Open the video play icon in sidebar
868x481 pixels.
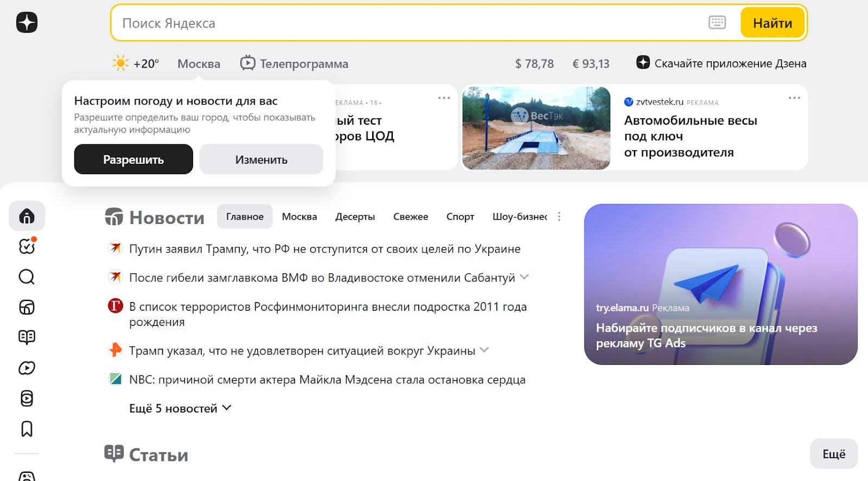(x=27, y=368)
